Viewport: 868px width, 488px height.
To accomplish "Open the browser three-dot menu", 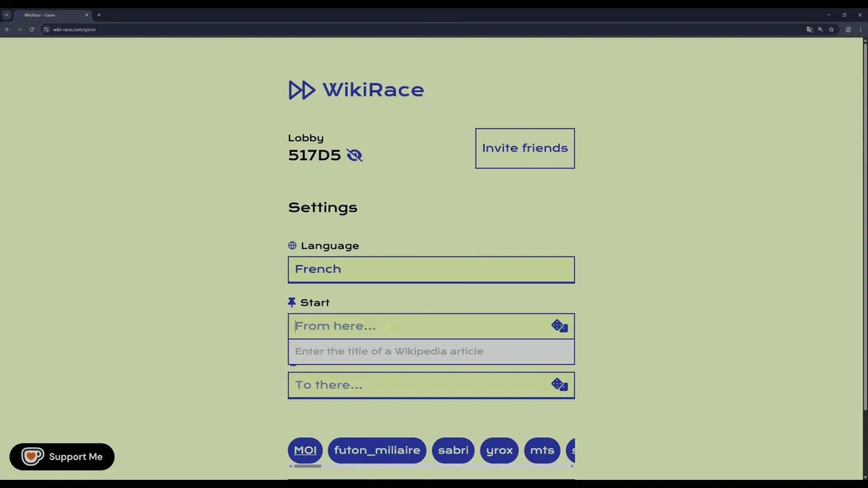I will (x=860, y=29).
